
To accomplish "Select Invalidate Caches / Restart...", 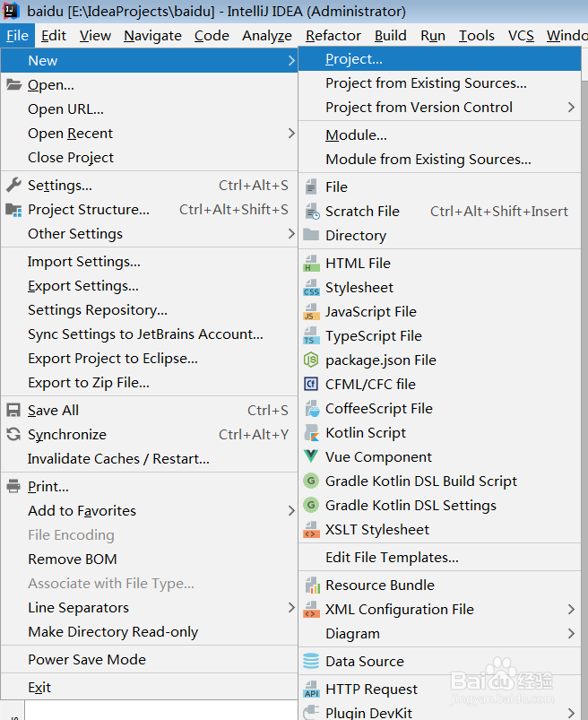I will pyautogui.click(x=149, y=459).
